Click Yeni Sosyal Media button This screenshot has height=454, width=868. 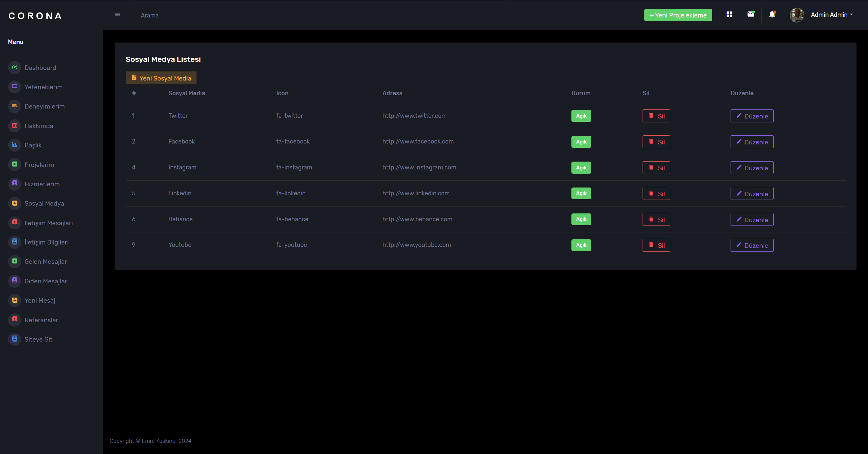pyautogui.click(x=161, y=78)
